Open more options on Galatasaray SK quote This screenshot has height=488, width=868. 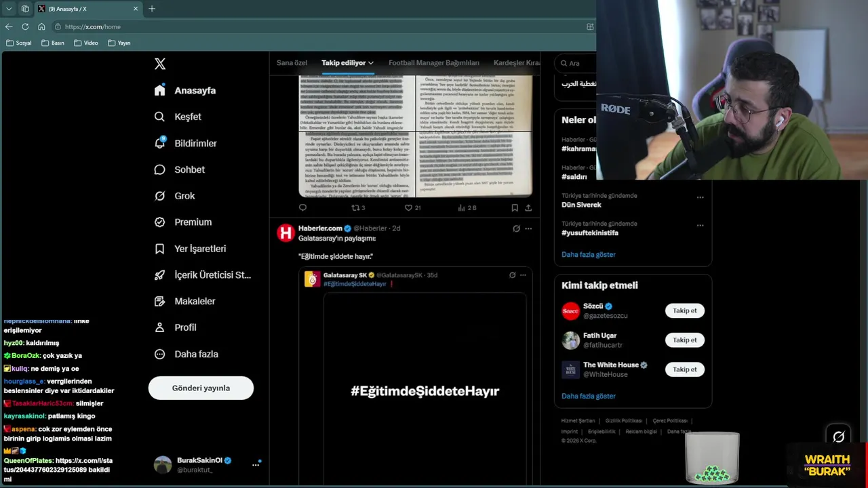click(523, 275)
